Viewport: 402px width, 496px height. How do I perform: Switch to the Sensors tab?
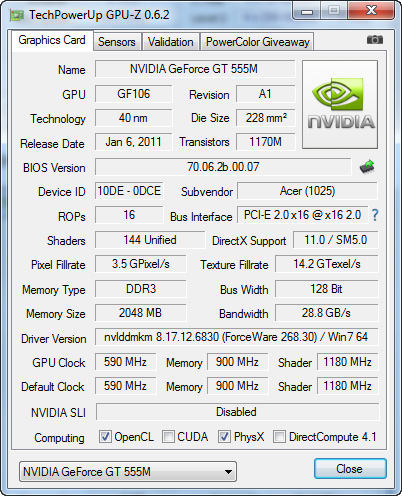pyautogui.click(x=117, y=42)
